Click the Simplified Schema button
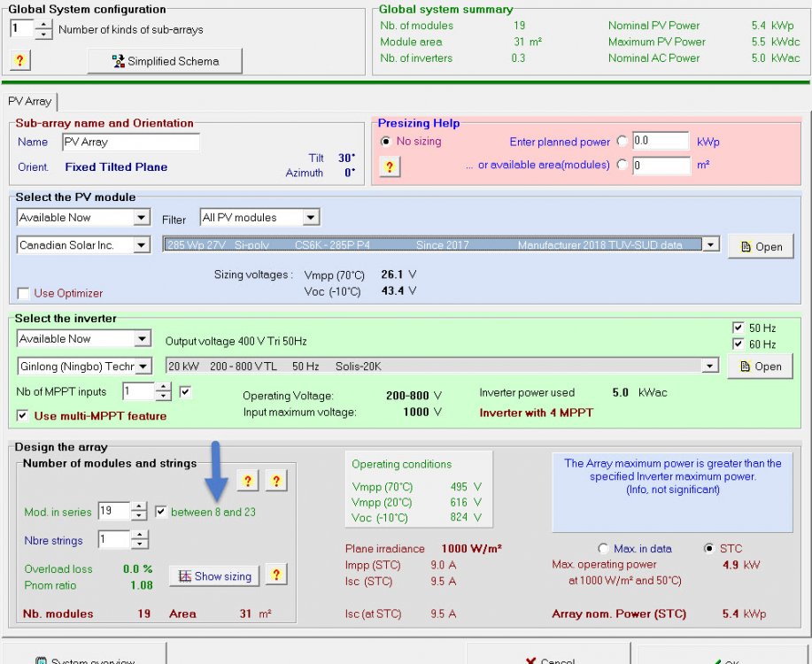Screen dimensions: 812x664 pos(165,61)
